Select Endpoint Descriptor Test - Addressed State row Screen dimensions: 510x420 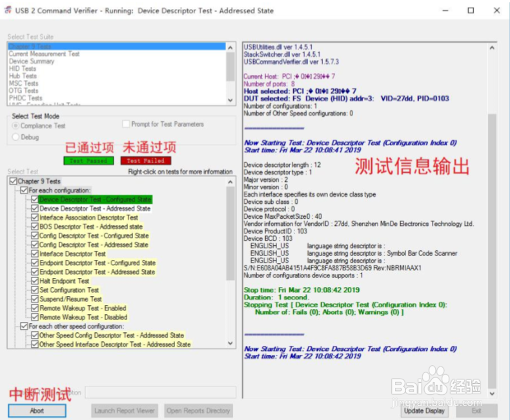pyautogui.click(x=97, y=272)
